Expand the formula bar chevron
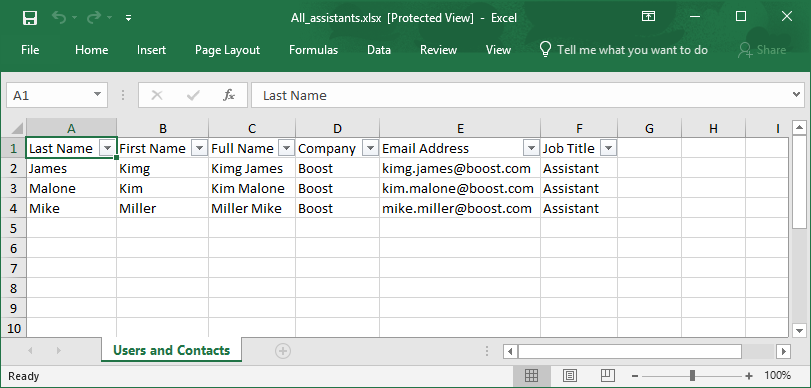811x388 pixels. [797, 94]
